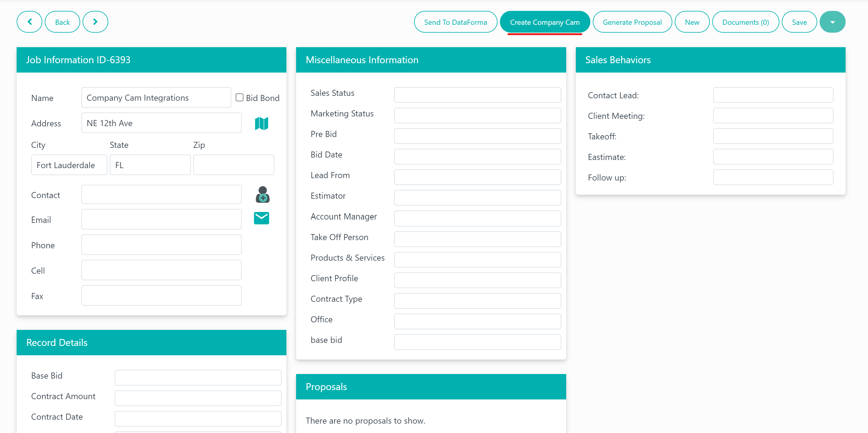Click the Office field
This screenshot has width=868, height=433.
(477, 321)
